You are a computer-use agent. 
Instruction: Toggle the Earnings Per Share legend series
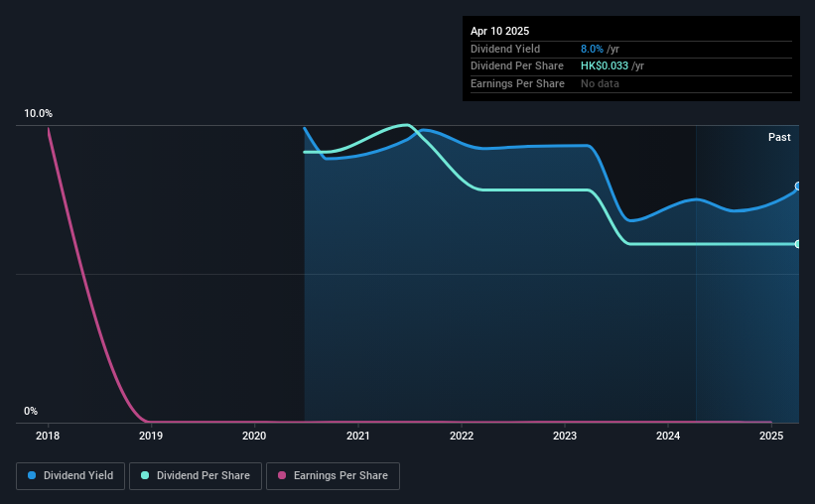pyautogui.click(x=333, y=476)
